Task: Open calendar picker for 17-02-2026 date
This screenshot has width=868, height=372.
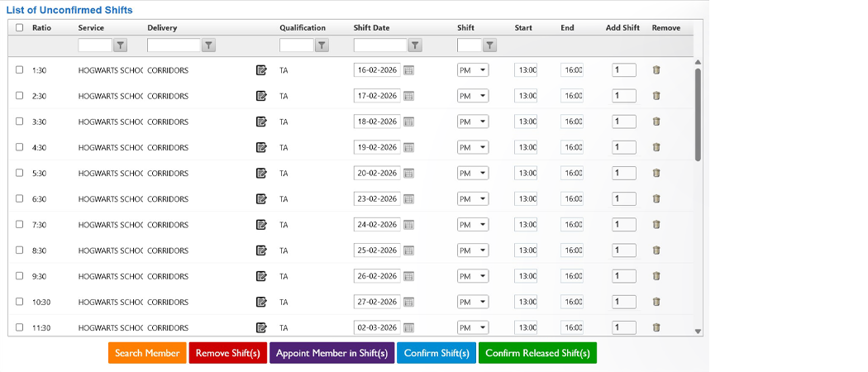Action: (x=408, y=96)
